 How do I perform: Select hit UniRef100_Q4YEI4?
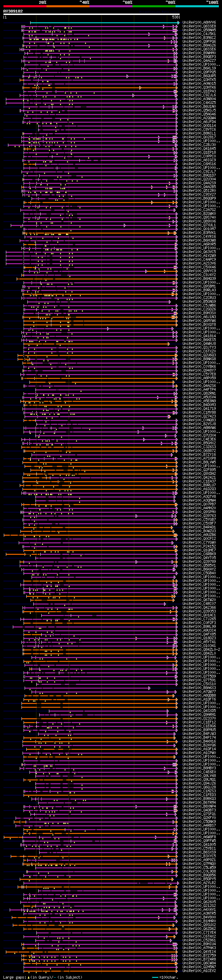[x=199, y=951]
